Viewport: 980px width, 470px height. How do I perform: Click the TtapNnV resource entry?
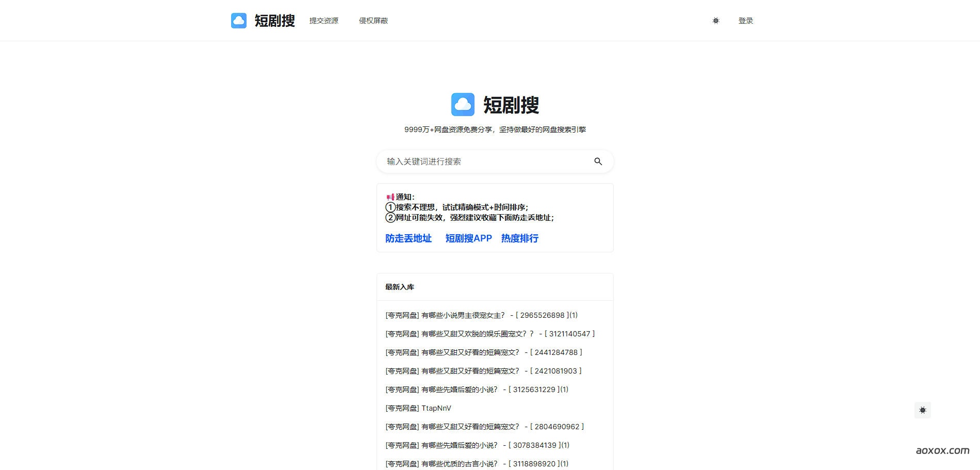(418, 408)
